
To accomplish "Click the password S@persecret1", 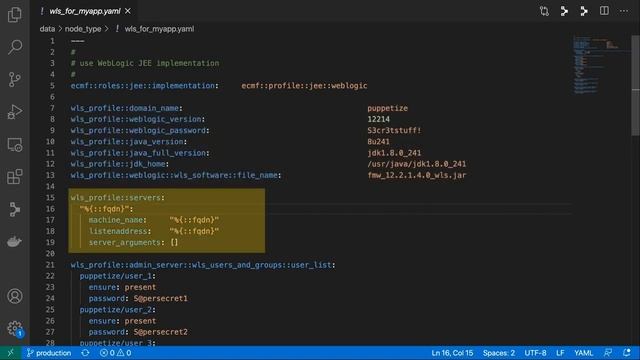I will pyautogui.click(x=160, y=298).
